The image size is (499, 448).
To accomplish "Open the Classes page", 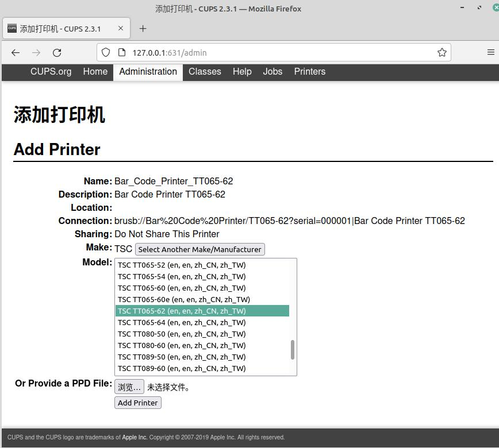I will pyautogui.click(x=205, y=72).
